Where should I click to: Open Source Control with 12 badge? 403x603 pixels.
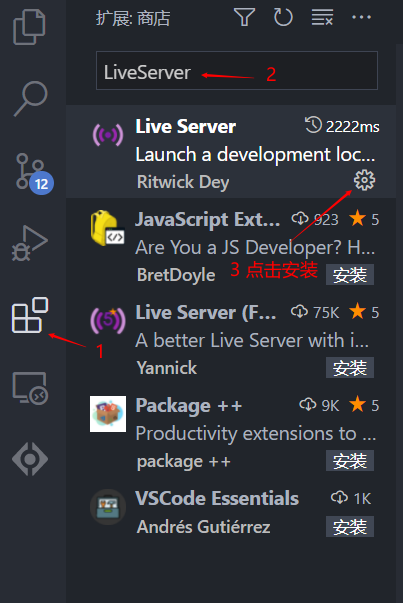coord(33,173)
